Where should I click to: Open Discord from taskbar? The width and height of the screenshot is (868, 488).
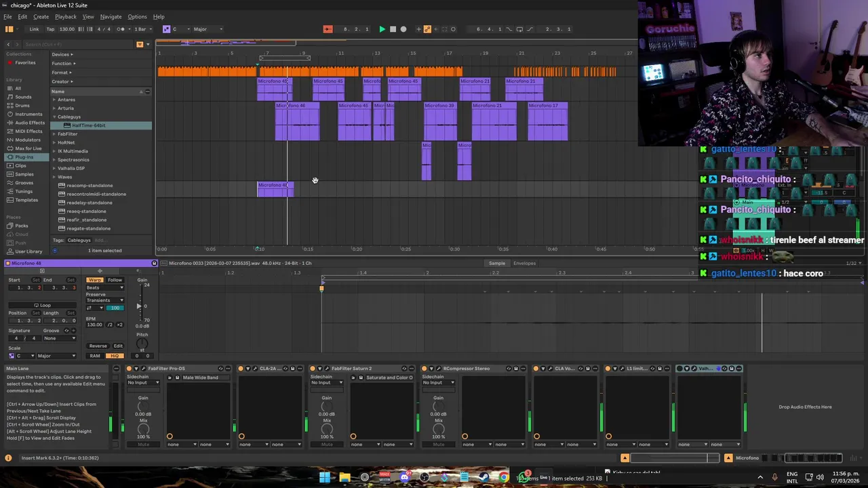pos(404,478)
